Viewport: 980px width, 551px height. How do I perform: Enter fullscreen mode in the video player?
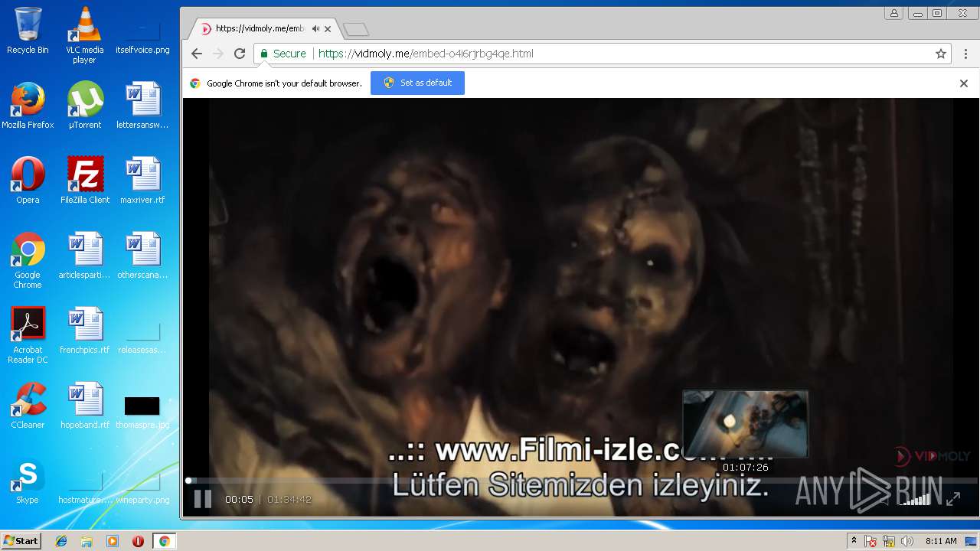(x=953, y=499)
